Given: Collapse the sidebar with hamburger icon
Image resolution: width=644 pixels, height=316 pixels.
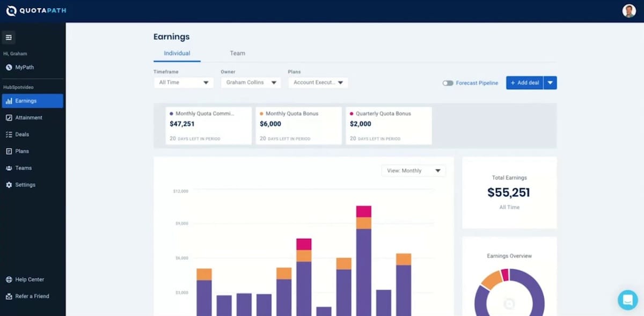Looking at the screenshot, I should coord(8,38).
